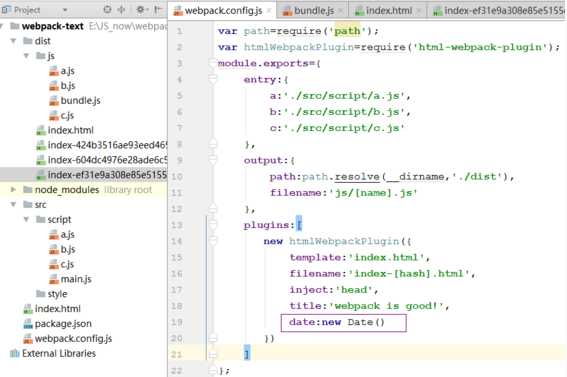Viewport: 567px width, 377px height.
Task: Select the dist folder
Action: click(42, 41)
